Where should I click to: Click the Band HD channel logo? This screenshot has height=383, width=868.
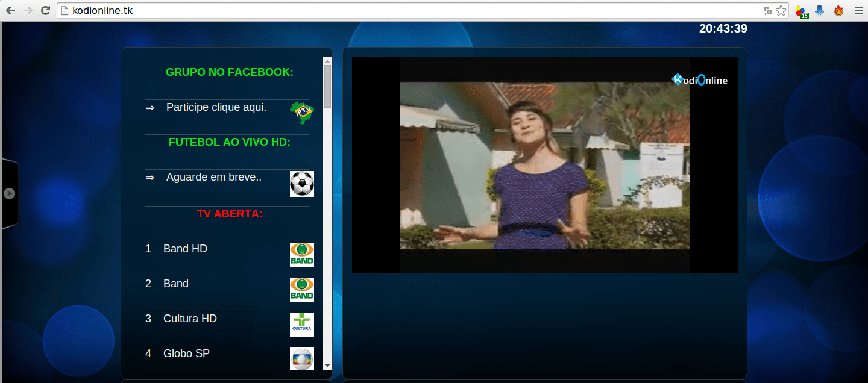click(301, 254)
